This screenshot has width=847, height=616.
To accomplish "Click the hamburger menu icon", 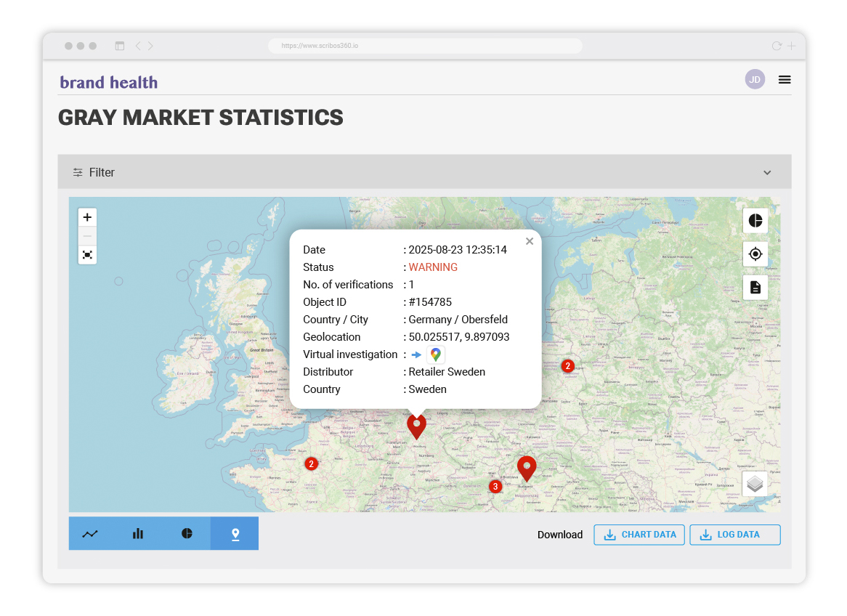I will (785, 80).
